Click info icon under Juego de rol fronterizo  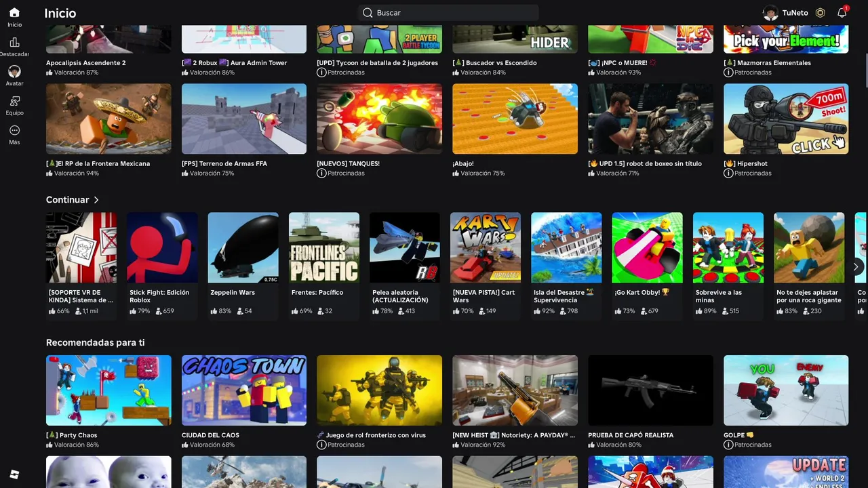[321, 445]
